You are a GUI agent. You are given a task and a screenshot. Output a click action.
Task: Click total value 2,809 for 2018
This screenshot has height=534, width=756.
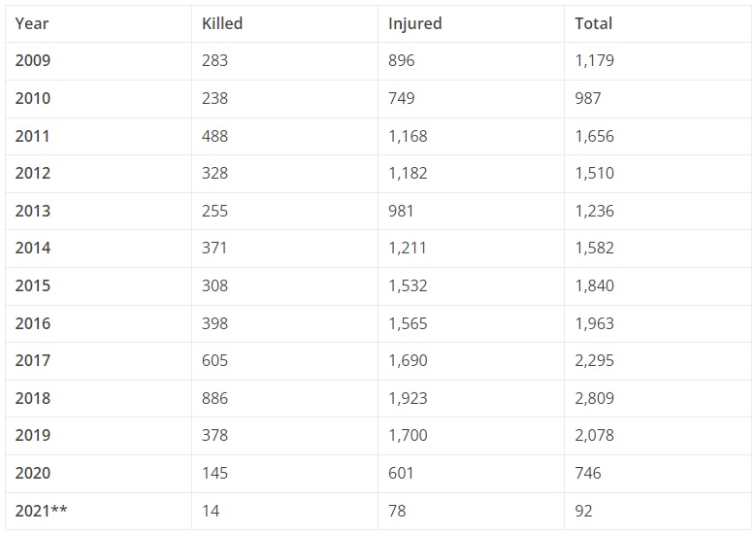point(595,398)
